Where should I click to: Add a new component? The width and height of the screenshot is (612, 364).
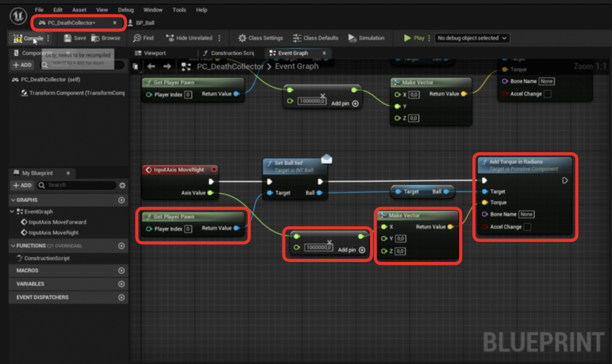click(x=22, y=65)
